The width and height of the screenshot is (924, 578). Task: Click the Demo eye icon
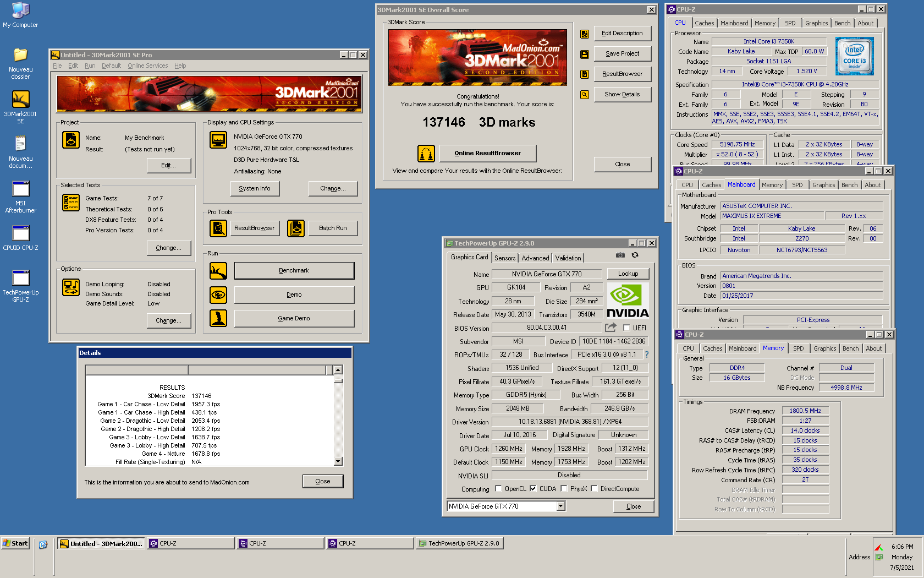pos(218,295)
